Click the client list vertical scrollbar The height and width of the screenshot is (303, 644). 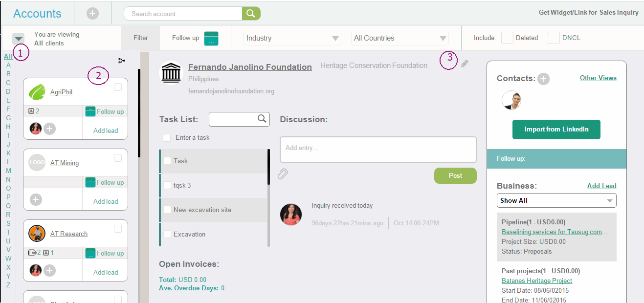(x=139, y=113)
